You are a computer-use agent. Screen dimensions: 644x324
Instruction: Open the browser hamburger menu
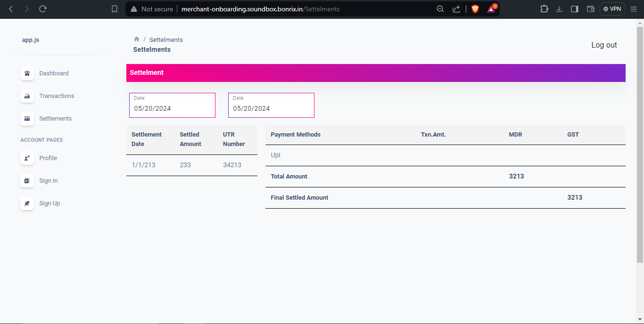634,8
